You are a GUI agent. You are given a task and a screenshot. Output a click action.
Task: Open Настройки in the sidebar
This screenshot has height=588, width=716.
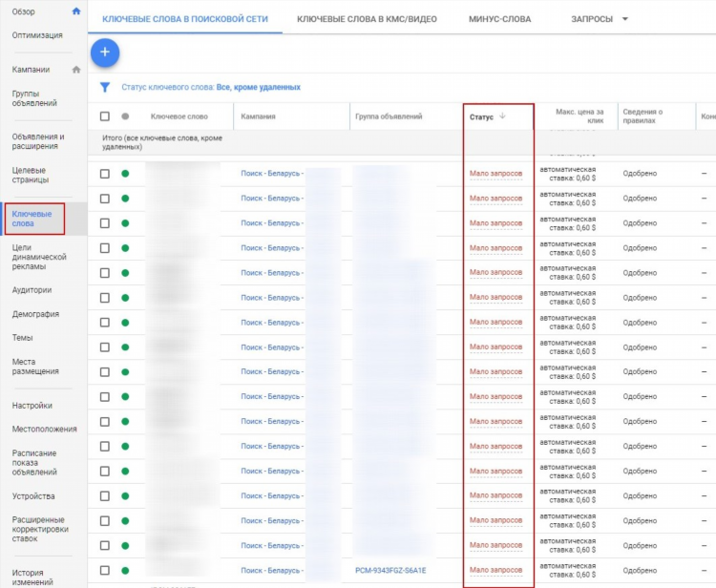(32, 406)
